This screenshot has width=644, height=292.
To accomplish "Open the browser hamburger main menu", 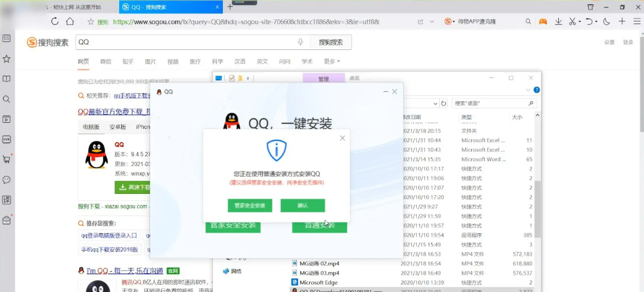I will point(637,22).
